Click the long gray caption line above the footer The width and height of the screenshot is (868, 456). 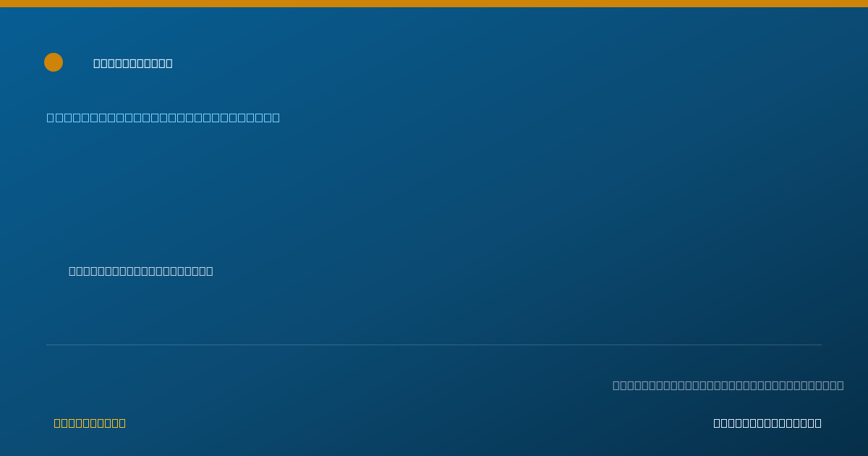click(x=728, y=385)
